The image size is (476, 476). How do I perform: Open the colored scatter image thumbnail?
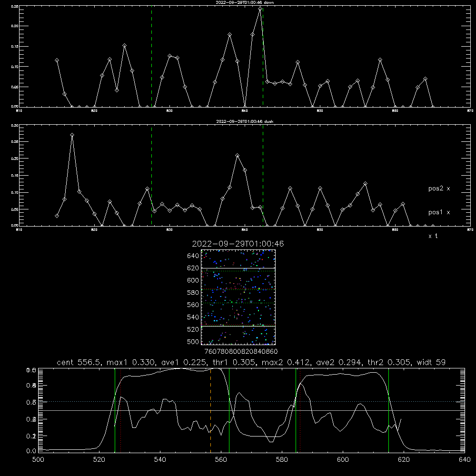238,297
